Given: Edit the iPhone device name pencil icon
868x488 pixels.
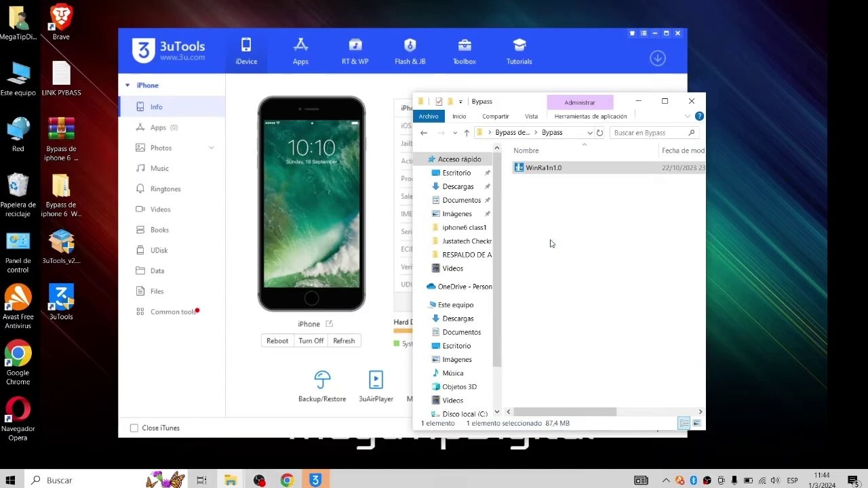Looking at the screenshot, I should tap(329, 324).
